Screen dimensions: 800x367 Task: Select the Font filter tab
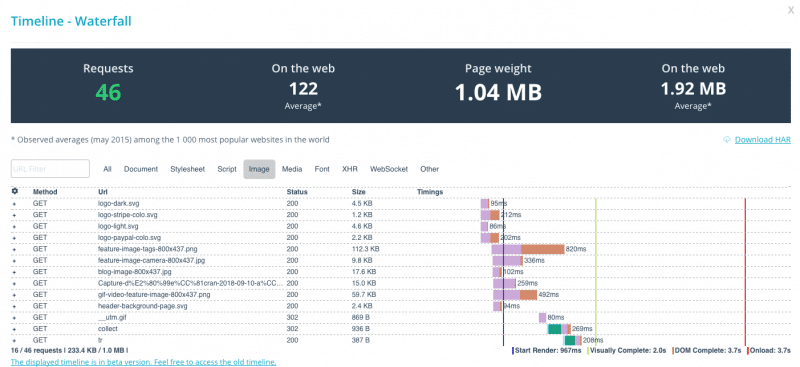[x=322, y=169]
